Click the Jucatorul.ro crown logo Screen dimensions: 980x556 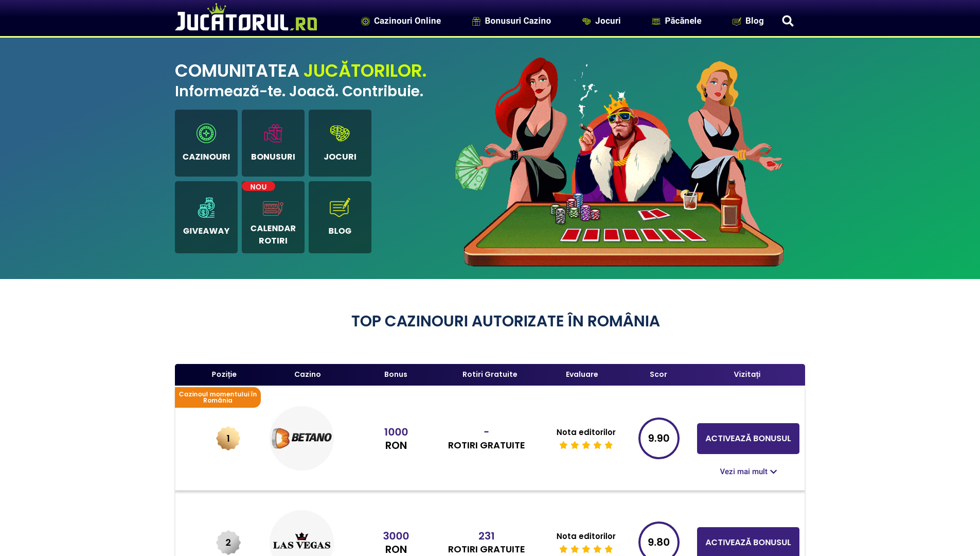(246, 18)
